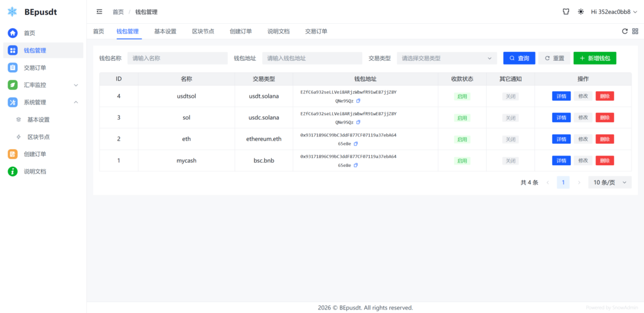This screenshot has width=644, height=313.
Task: Click the 共 4 条 total count text
Action: pos(530,182)
